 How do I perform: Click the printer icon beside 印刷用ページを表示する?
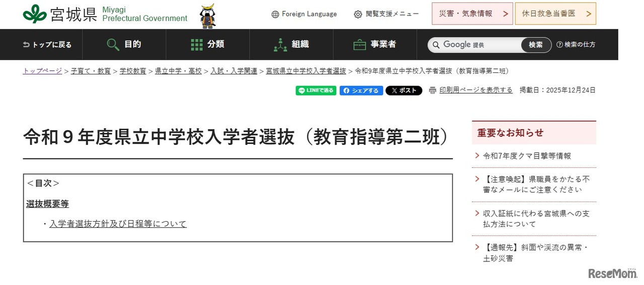click(433, 90)
